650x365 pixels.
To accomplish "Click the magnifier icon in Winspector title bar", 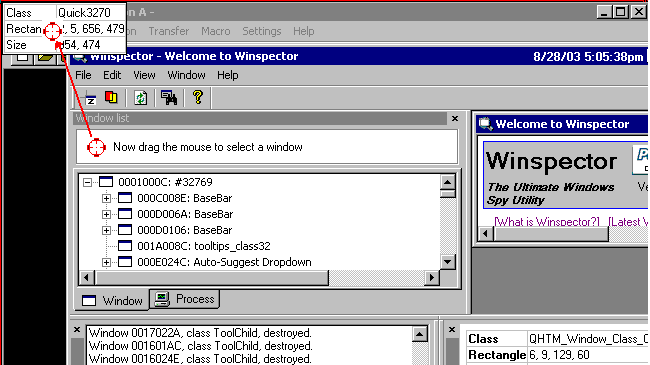I will [x=80, y=57].
